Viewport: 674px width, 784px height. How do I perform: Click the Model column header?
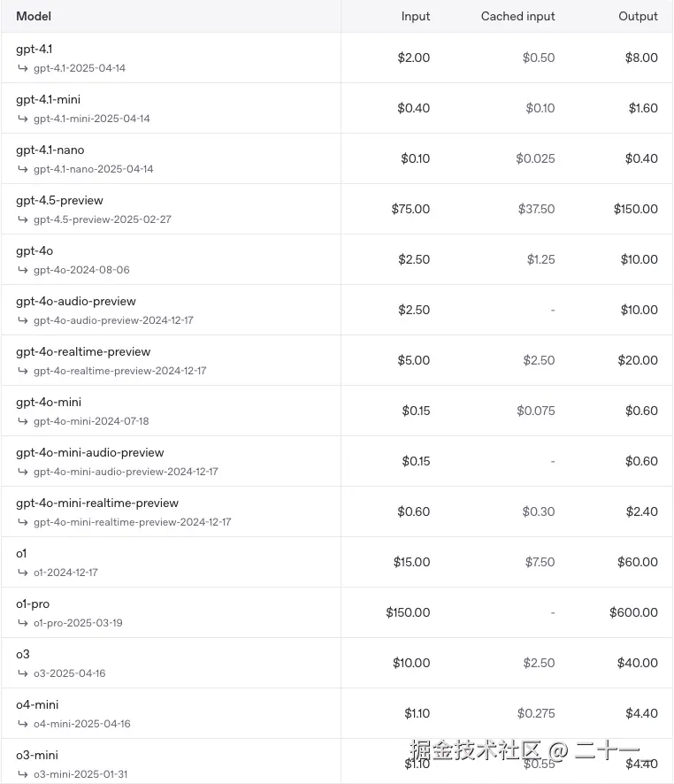(34, 16)
